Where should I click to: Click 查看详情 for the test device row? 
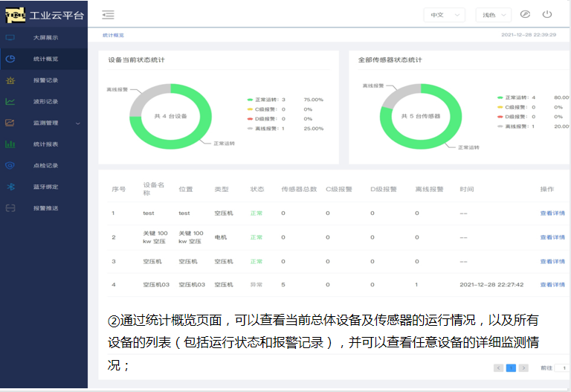(552, 213)
